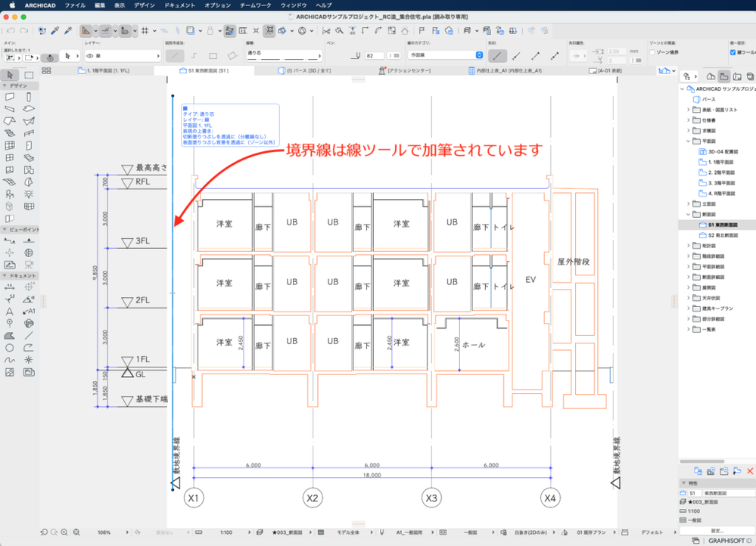Select the Spline tool in toolbox
This screenshot has width=756, height=546.
coord(10,359)
